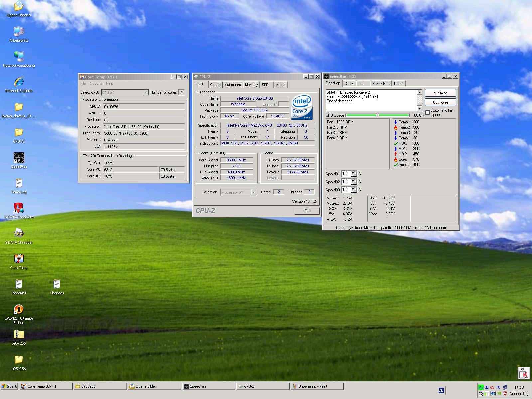
Task: Click the blue 38 SpeedFan tray icon
Action: click(487, 387)
